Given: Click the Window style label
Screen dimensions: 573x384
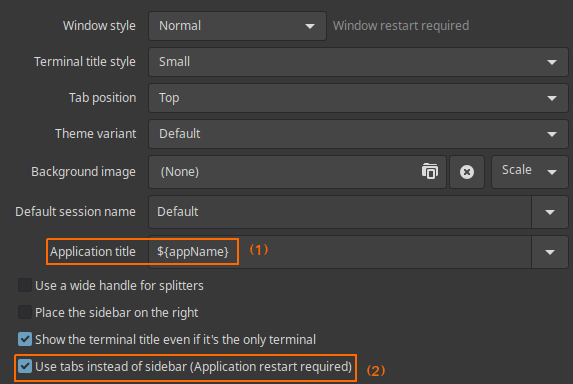Looking at the screenshot, I should tap(99, 26).
